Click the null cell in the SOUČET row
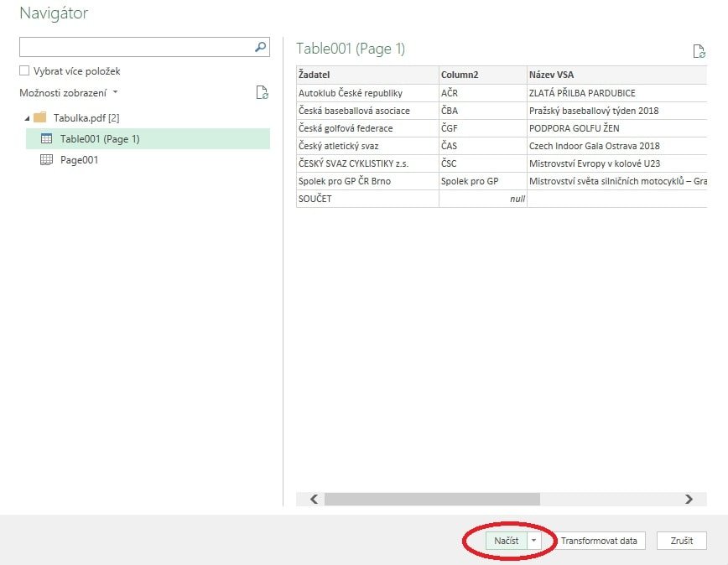 point(483,199)
